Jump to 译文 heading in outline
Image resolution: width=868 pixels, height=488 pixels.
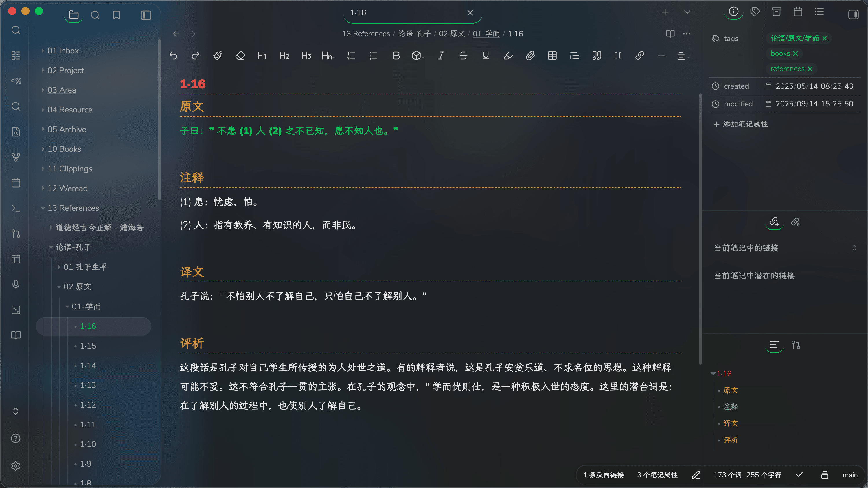click(731, 423)
